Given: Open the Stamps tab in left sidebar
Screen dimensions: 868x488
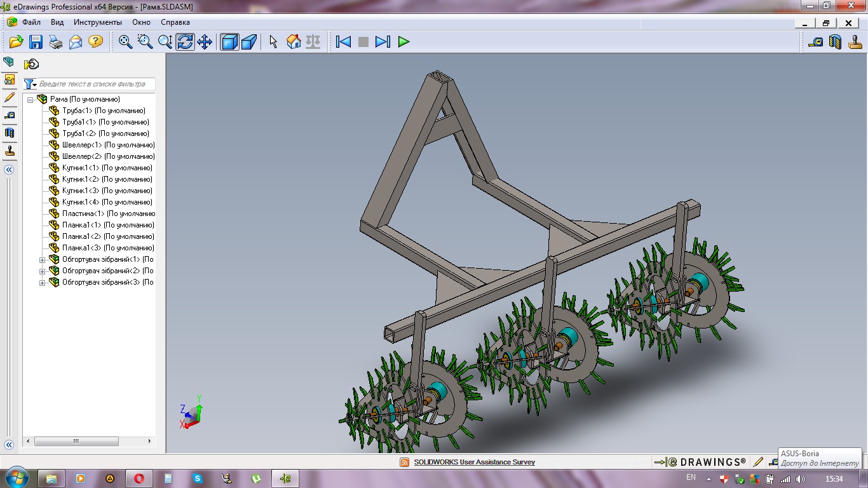Looking at the screenshot, I should coord(9,151).
